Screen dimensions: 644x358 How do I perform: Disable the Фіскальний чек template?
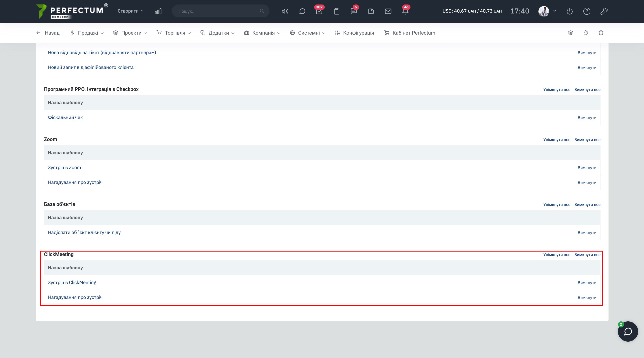click(587, 117)
